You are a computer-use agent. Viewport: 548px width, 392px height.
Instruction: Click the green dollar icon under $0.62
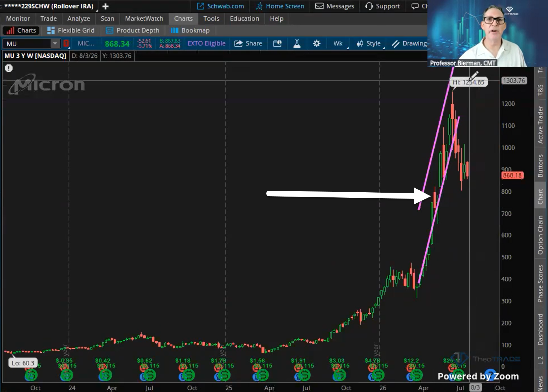[x=150, y=375]
